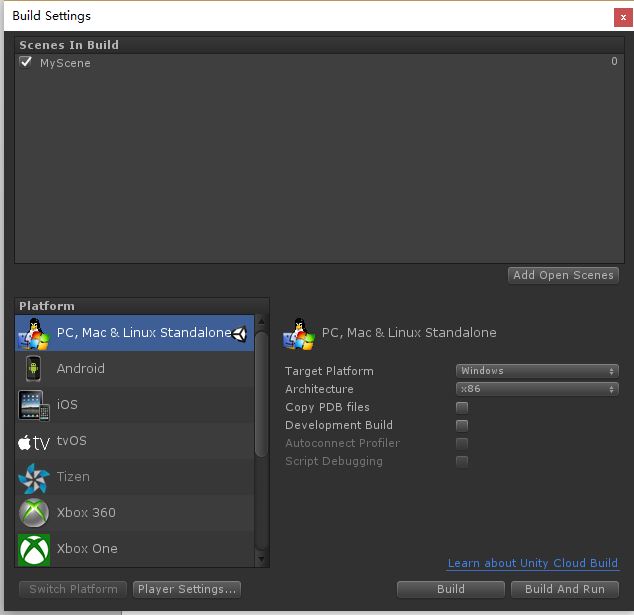Viewport: 634px width, 615px height.
Task: Click the Xbox 360 sphere icon
Action: point(34,513)
